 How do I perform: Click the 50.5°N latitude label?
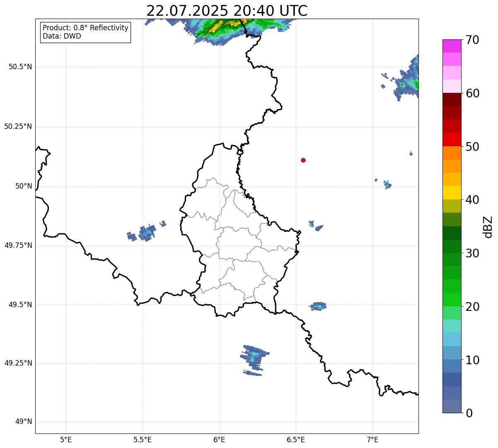[x=20, y=67]
